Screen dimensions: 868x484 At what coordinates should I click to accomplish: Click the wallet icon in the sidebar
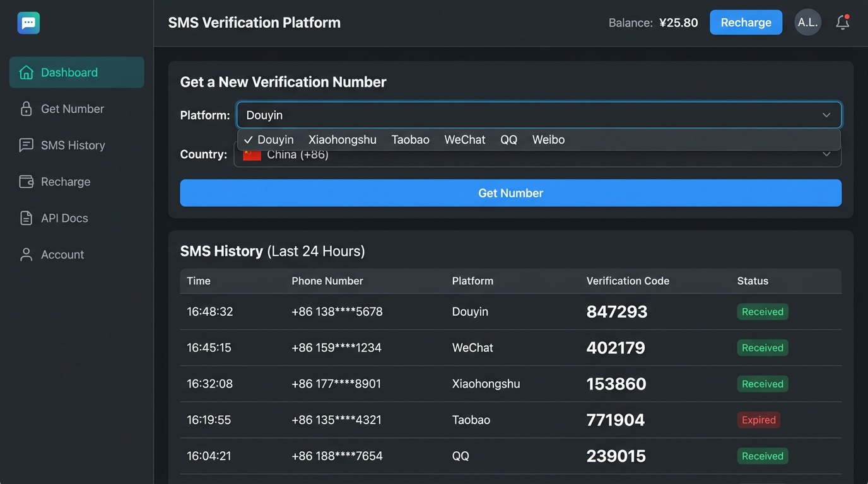point(26,182)
